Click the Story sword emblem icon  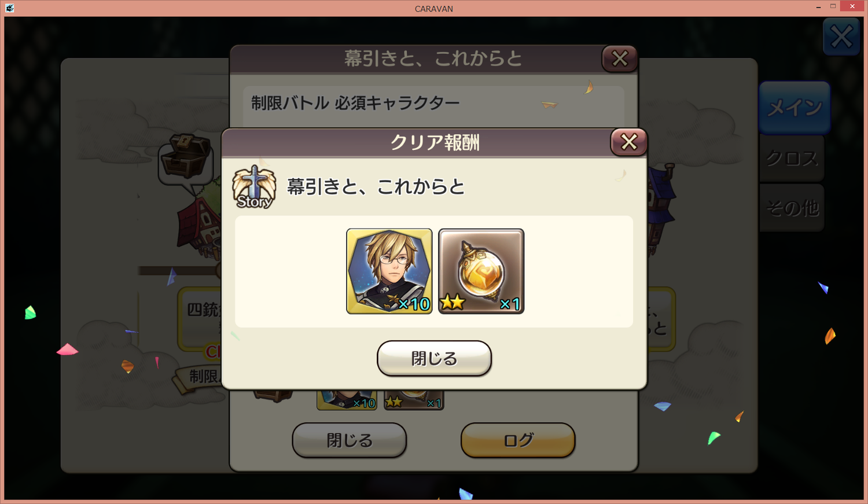253,187
